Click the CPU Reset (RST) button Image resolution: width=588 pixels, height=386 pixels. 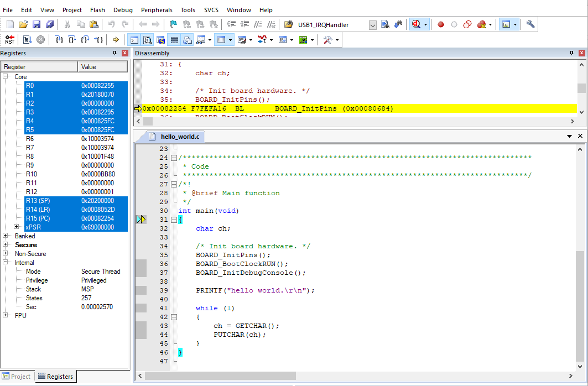(10, 40)
